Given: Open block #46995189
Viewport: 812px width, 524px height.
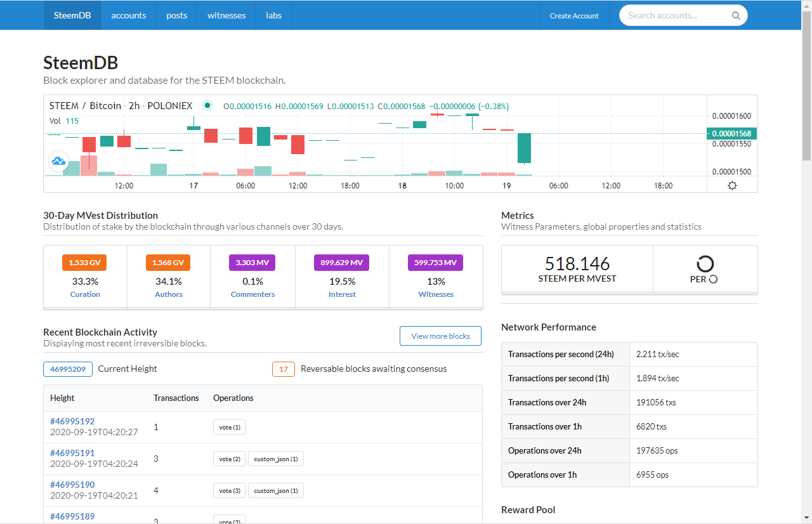Looking at the screenshot, I should pos(72,516).
